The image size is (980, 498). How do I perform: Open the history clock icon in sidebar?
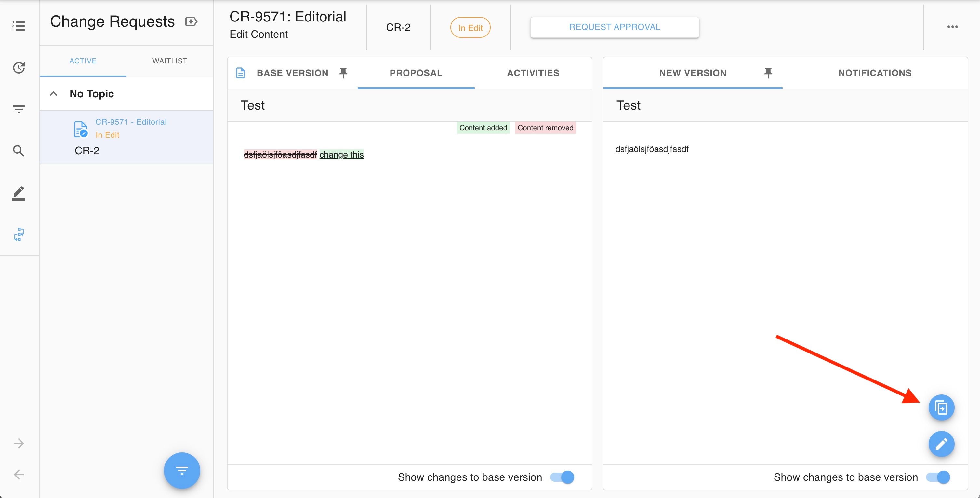point(18,68)
